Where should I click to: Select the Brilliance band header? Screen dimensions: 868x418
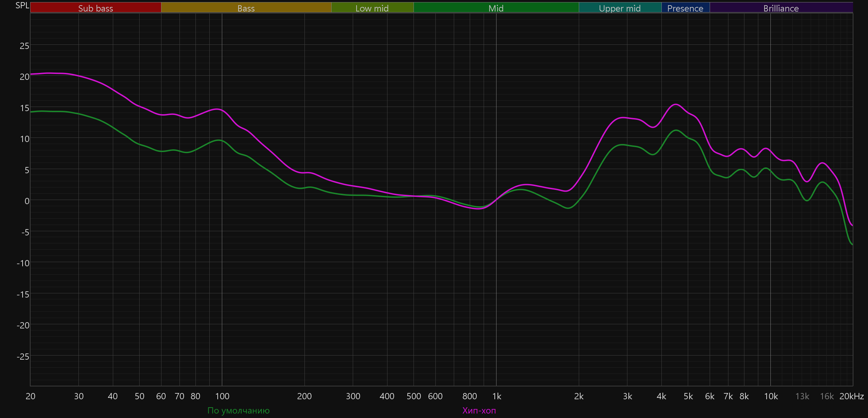tap(781, 8)
